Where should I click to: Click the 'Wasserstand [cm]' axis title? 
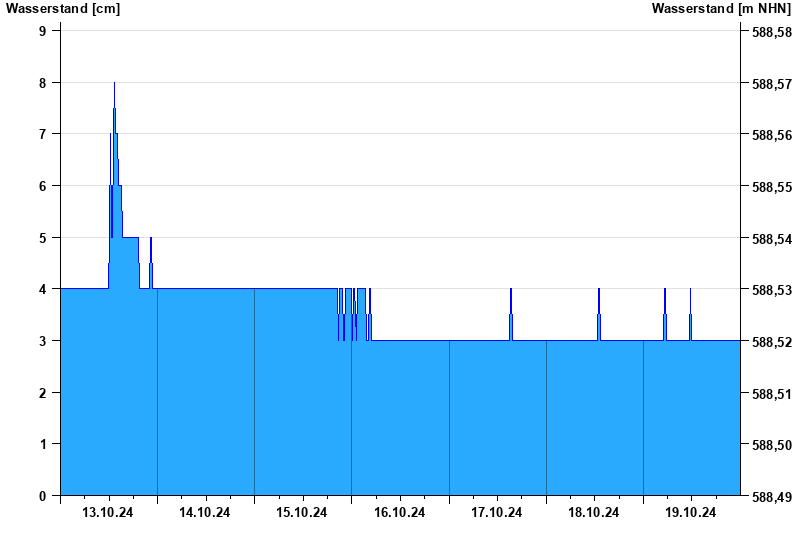coord(63,9)
